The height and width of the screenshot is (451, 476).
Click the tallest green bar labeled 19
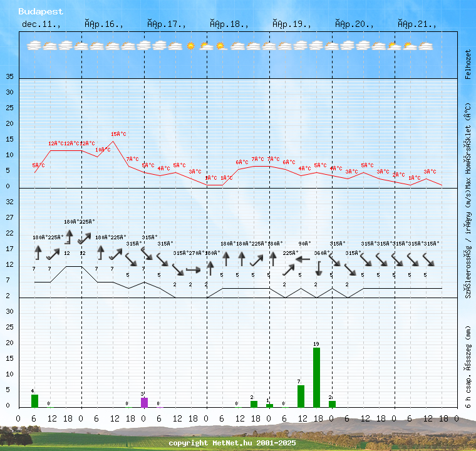pyautogui.click(x=316, y=377)
